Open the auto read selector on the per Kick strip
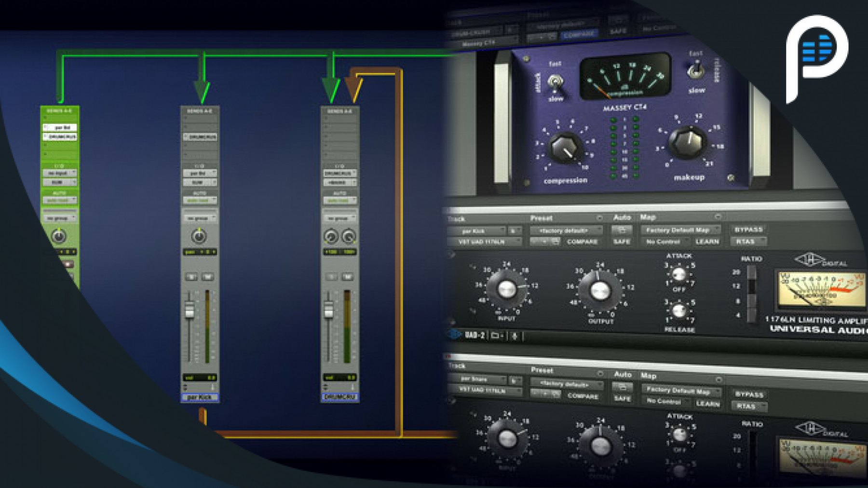 pos(200,200)
